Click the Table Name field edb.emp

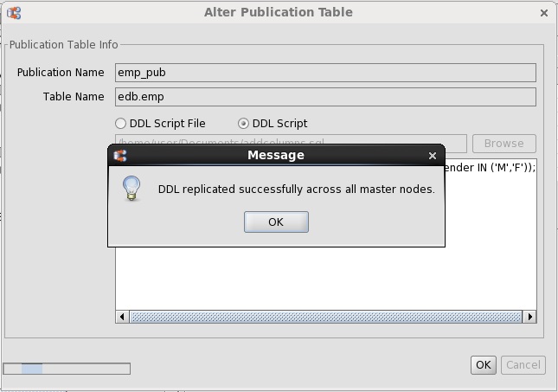click(x=325, y=97)
